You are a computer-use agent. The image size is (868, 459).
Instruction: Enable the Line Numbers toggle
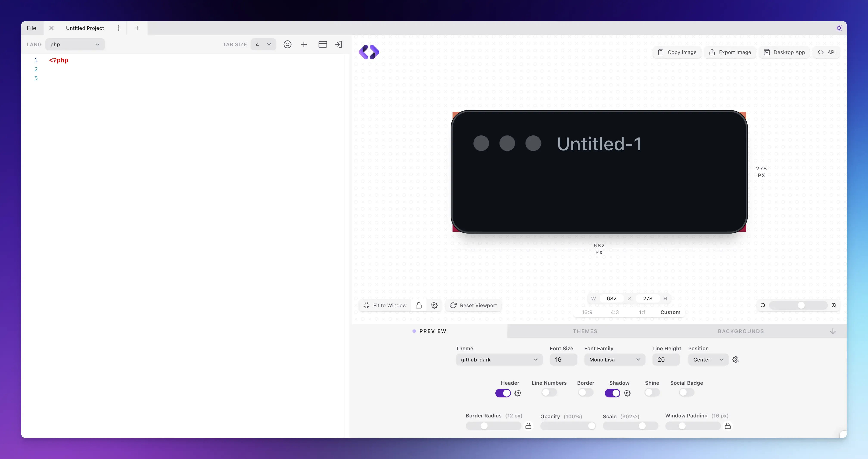549,392
